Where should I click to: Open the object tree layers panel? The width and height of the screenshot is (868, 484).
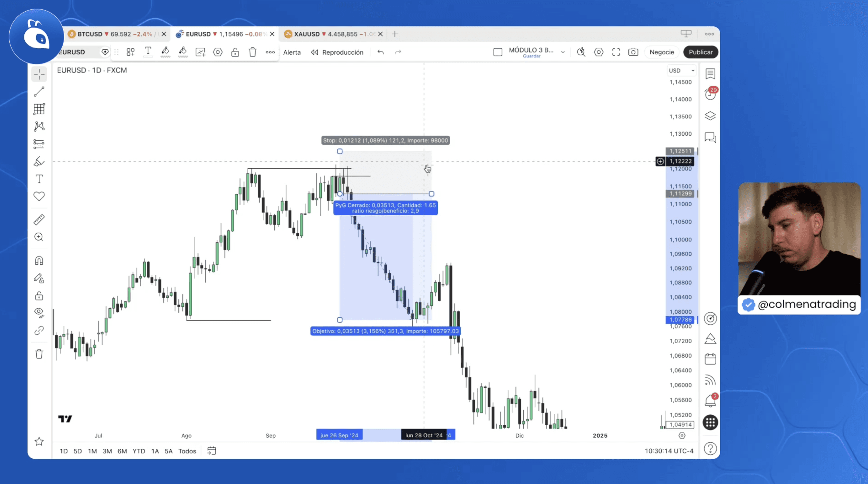(x=710, y=116)
